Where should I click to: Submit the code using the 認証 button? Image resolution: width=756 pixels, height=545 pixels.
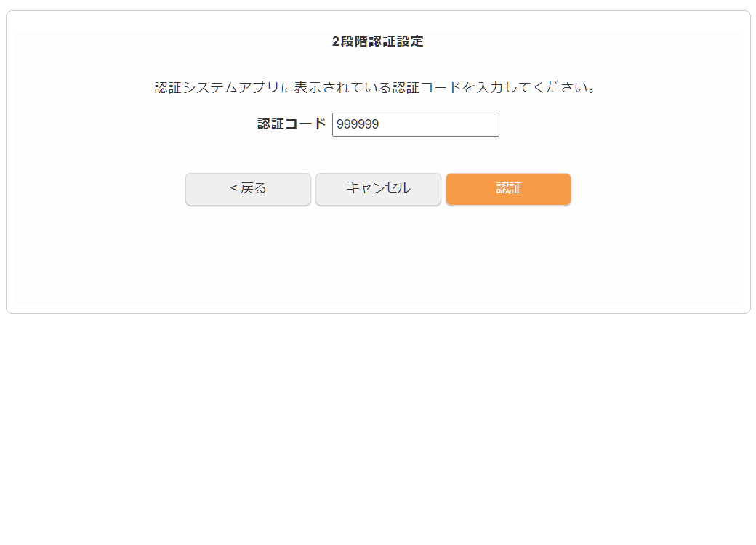508,190
